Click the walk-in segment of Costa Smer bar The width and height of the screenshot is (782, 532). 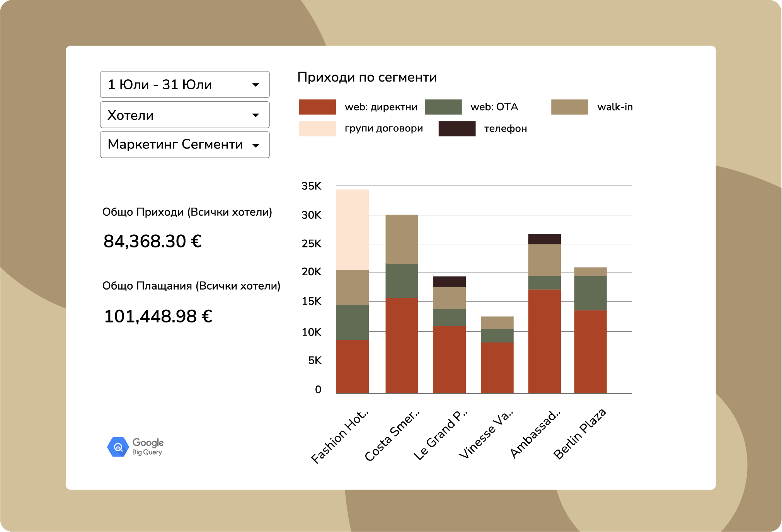coord(402,239)
